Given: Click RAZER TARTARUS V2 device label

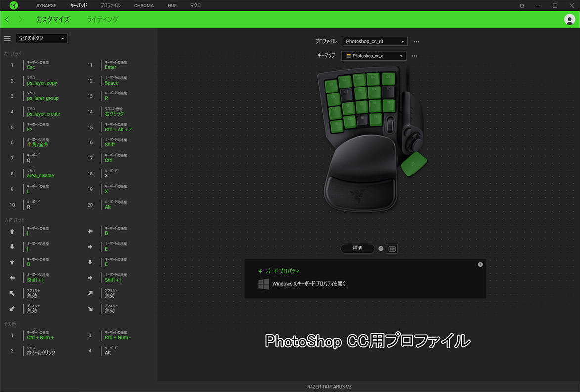Looking at the screenshot, I should tap(329, 387).
